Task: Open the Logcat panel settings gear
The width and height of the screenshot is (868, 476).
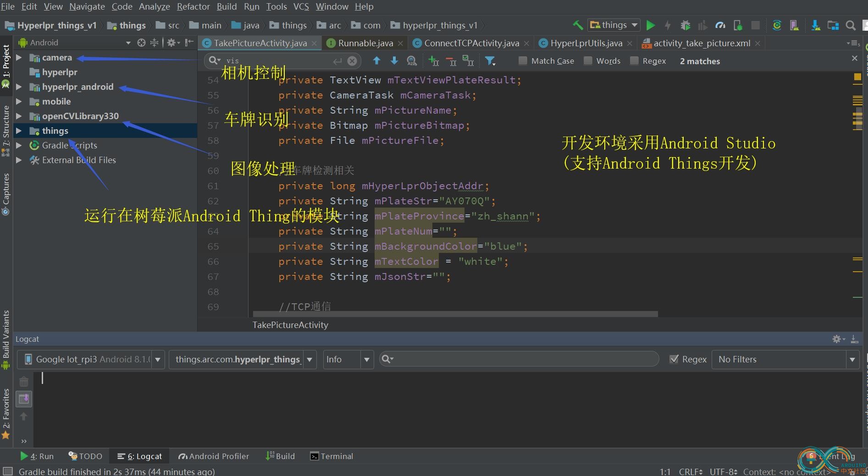Action: click(838, 339)
